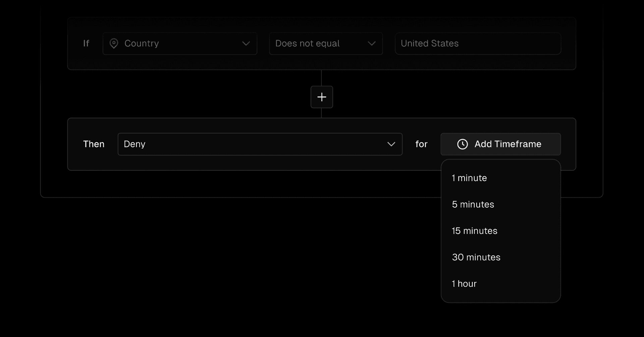This screenshot has height=337, width=644.
Task: Click the Add Timeframe button label
Action: click(x=508, y=144)
